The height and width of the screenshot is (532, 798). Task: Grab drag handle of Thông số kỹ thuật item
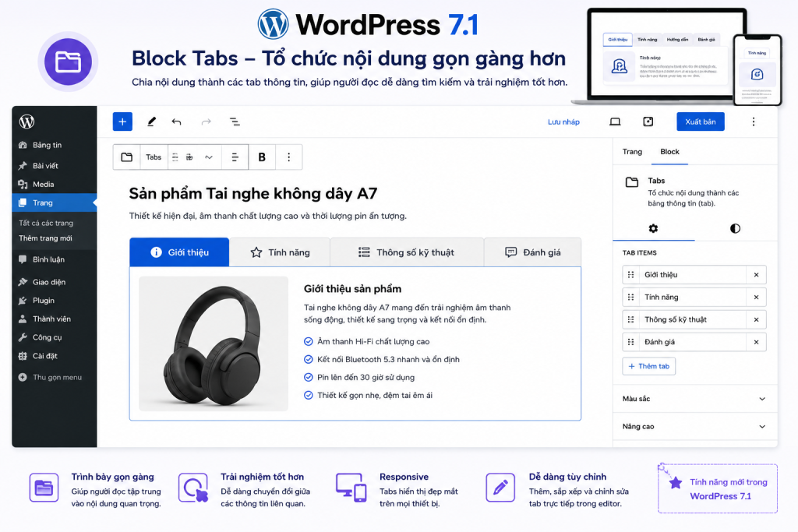[x=630, y=319]
